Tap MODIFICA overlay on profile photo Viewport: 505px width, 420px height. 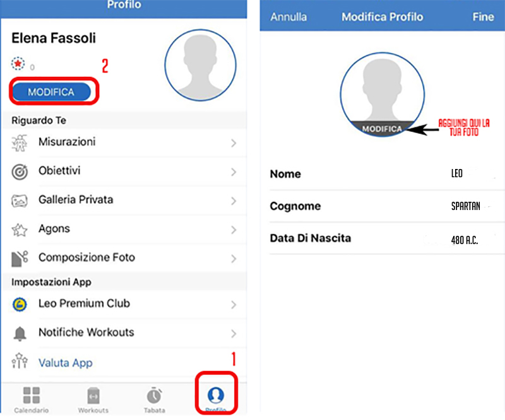pyautogui.click(x=383, y=129)
